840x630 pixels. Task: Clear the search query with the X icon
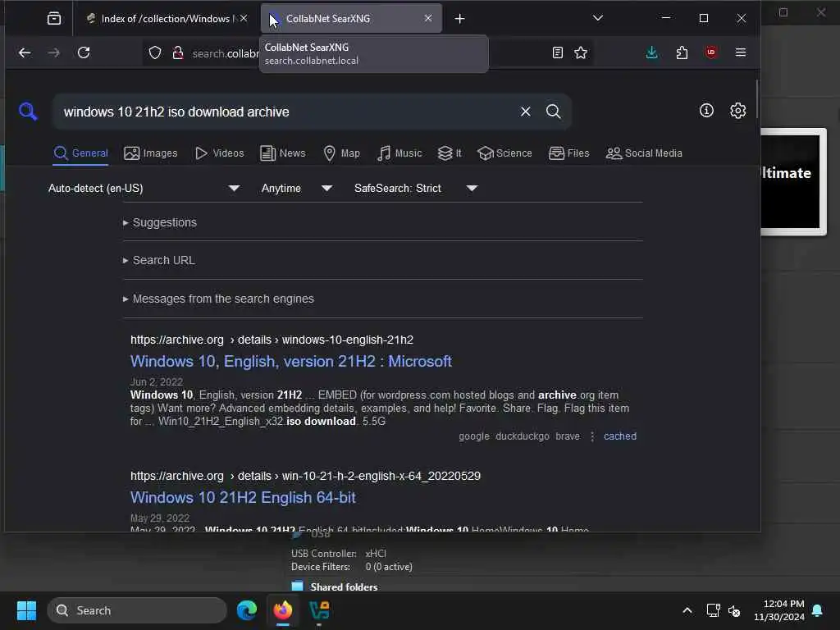click(x=526, y=112)
